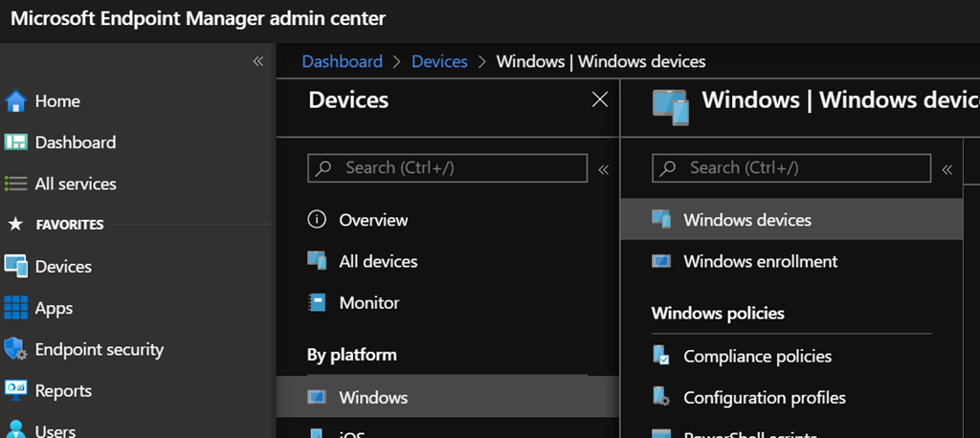Select Windows under By platform

373,397
